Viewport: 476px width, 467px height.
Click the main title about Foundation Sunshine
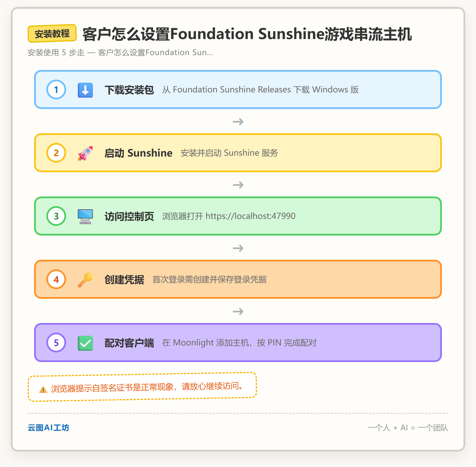click(x=247, y=34)
